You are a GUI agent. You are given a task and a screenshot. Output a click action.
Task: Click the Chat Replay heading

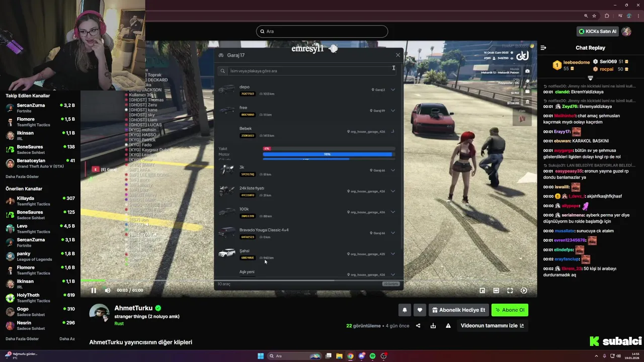click(x=590, y=48)
